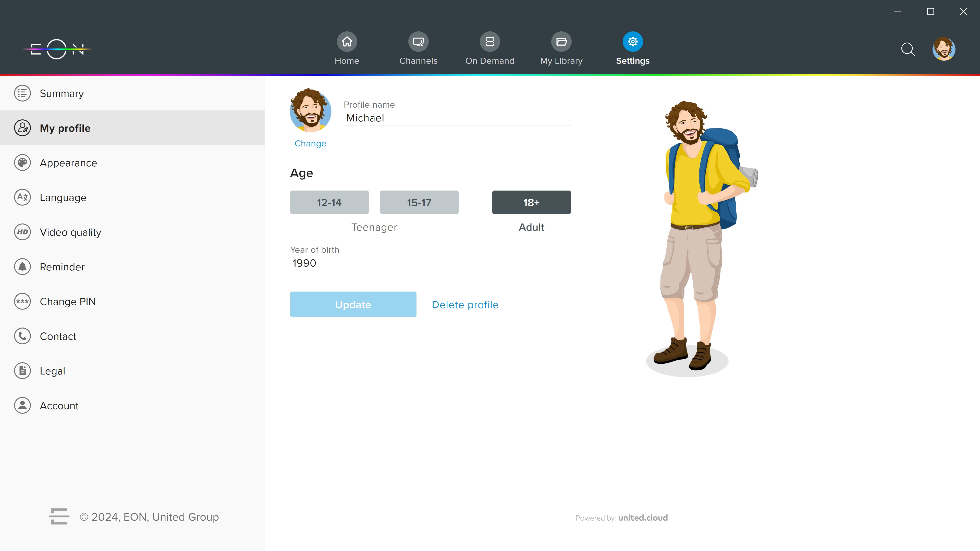Screen dimensions: 980x551
Task: Open the Language settings section
Action: (63, 198)
